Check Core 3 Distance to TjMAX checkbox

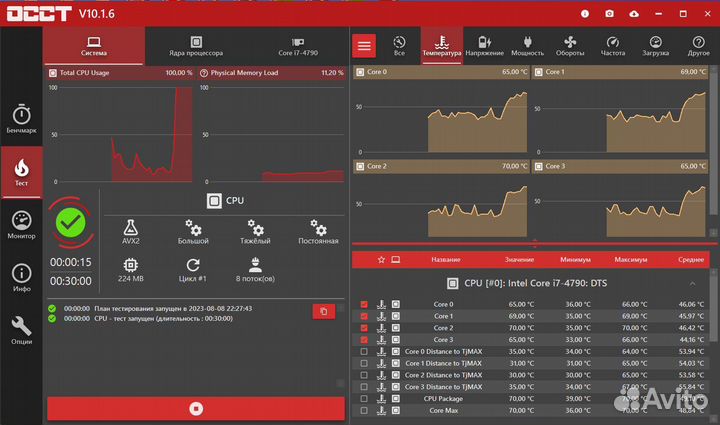point(364,387)
